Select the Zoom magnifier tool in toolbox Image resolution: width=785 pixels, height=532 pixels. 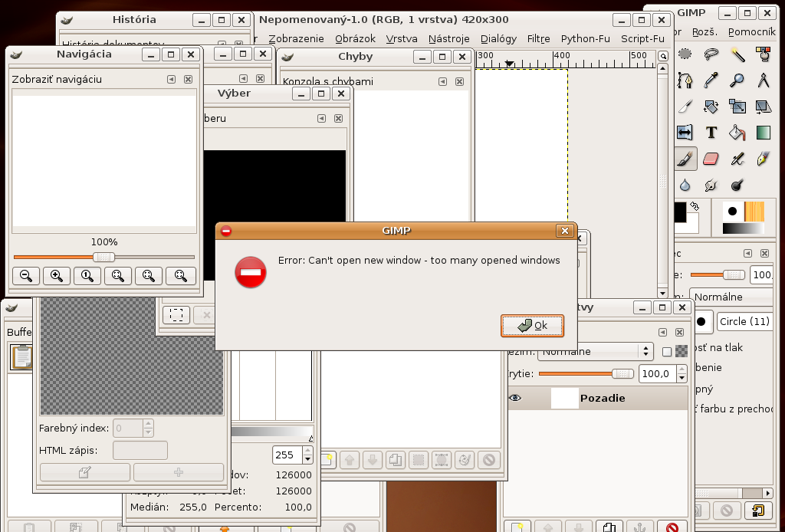click(x=737, y=80)
